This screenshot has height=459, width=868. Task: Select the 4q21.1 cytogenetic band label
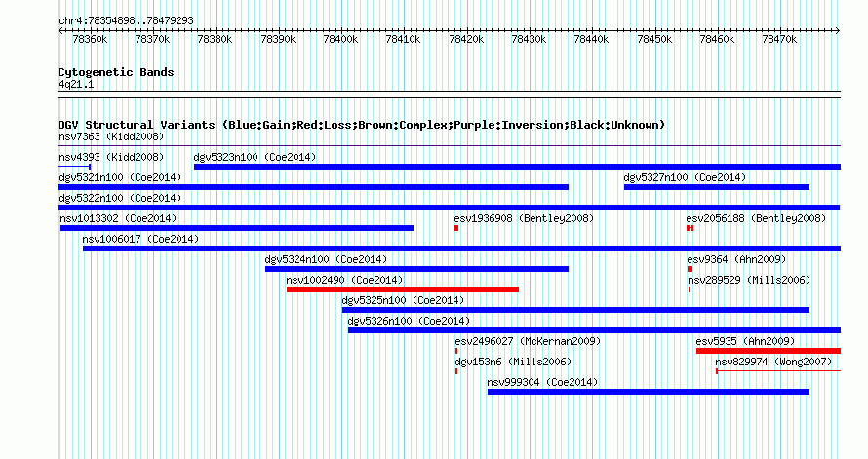pos(76,84)
